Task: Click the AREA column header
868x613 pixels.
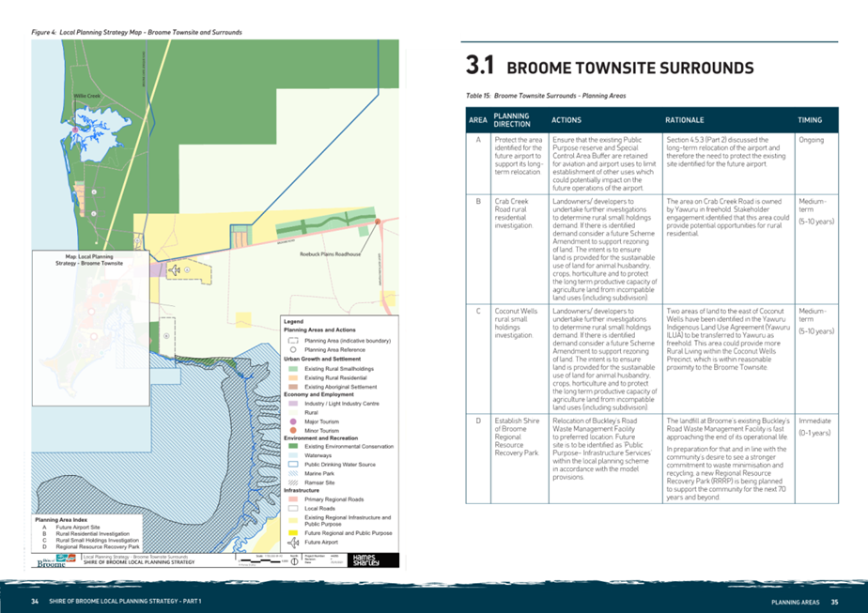Action: click(x=478, y=120)
